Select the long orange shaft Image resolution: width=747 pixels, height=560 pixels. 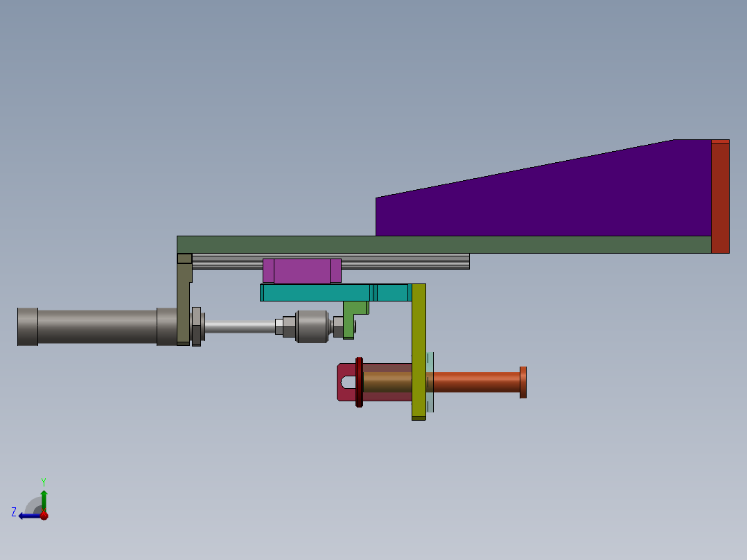(x=477, y=383)
